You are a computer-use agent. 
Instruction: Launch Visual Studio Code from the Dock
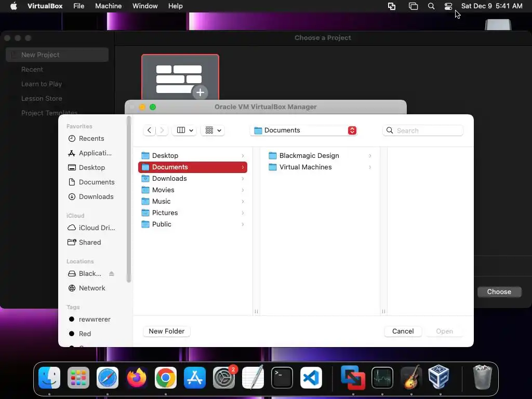pyautogui.click(x=311, y=378)
